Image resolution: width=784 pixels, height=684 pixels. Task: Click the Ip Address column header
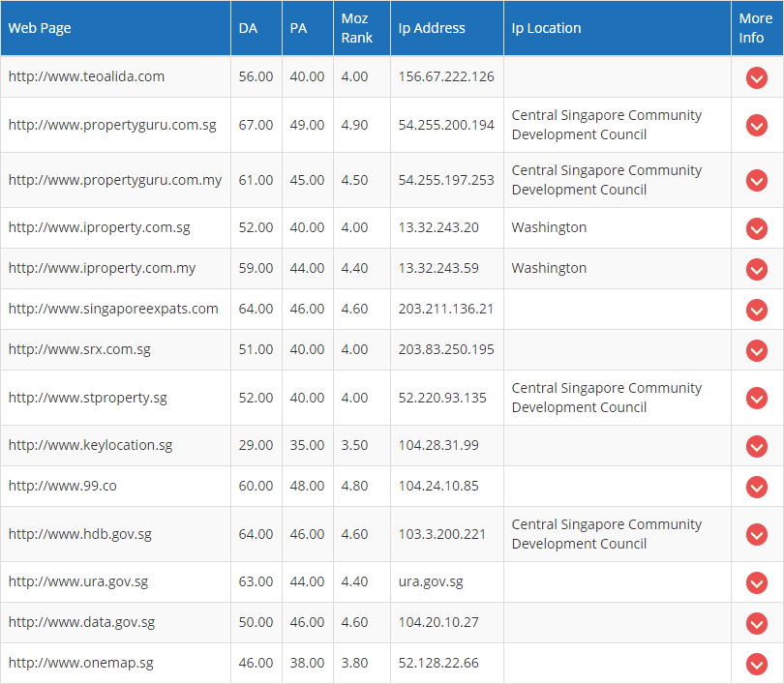[447, 28]
